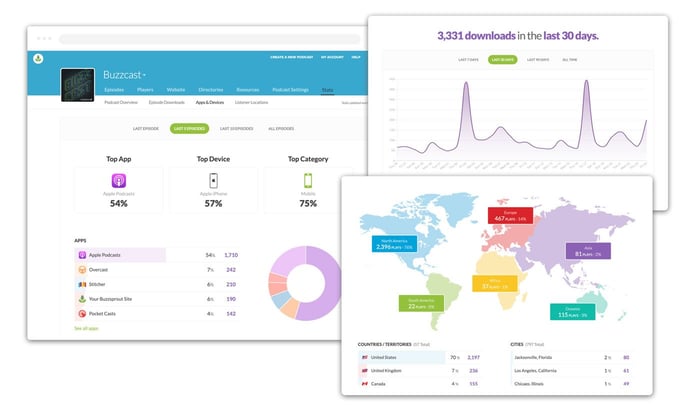694x406 pixels.
Task: Click the iPhone icon under Top Device
Action: [213, 181]
